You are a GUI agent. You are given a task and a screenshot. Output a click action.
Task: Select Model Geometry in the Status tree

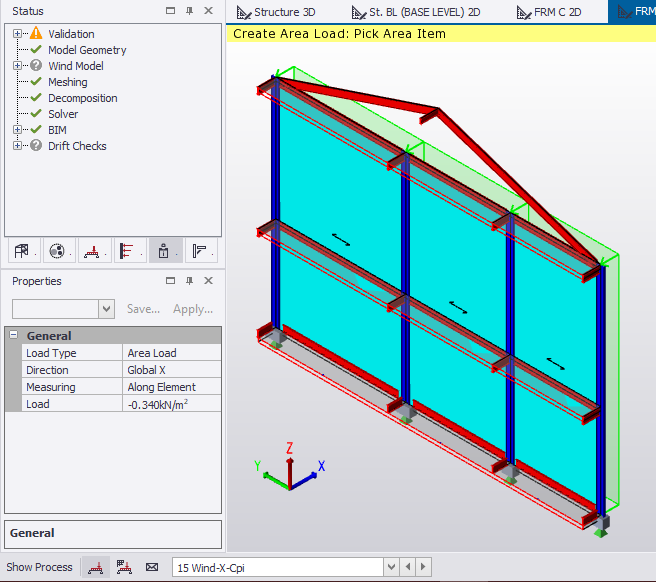(87, 50)
